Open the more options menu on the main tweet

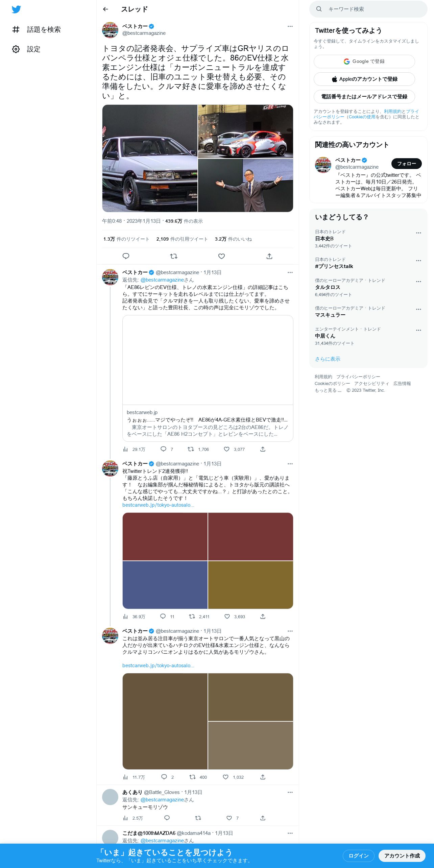coord(290,26)
